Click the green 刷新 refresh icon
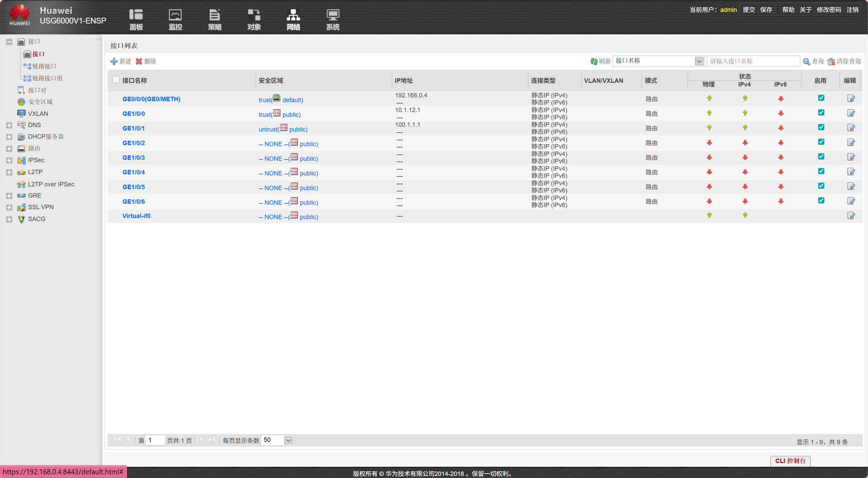This screenshot has width=868, height=478. click(594, 61)
